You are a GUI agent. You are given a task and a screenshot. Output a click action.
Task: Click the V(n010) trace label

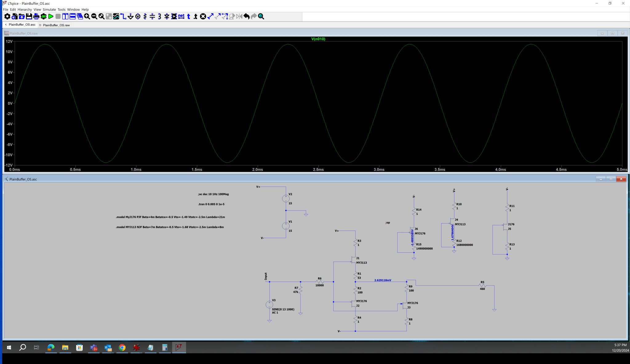pos(318,39)
